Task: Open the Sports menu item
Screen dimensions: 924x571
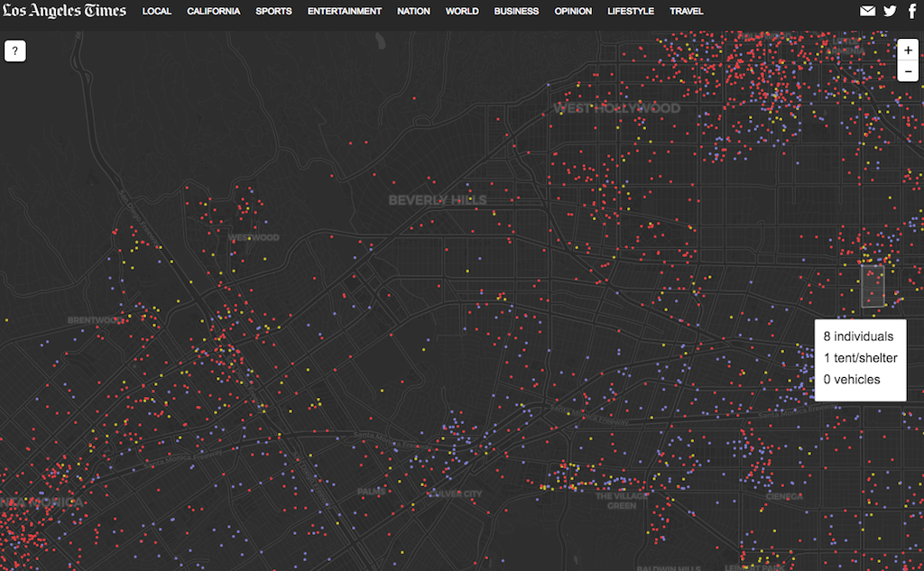Action: [x=273, y=12]
